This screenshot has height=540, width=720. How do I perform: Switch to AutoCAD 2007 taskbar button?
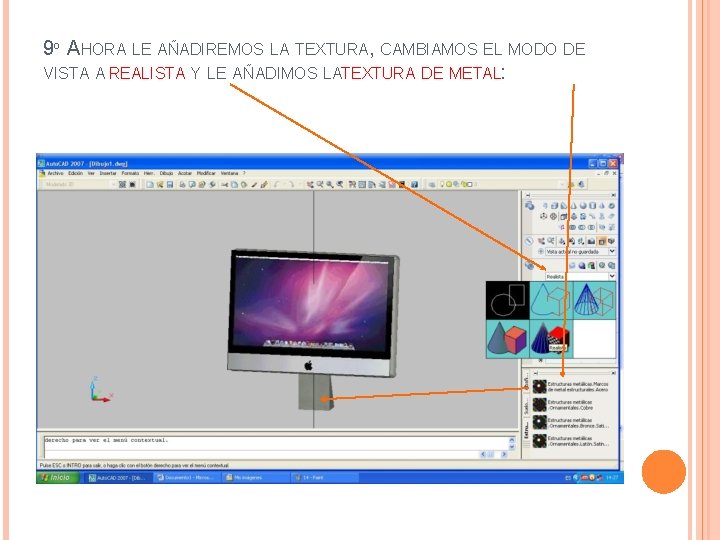[118, 478]
